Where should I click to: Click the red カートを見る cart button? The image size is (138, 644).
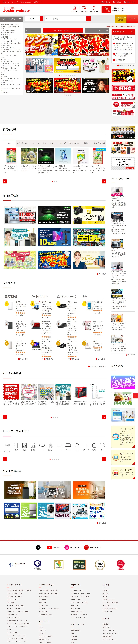coord(106,9)
